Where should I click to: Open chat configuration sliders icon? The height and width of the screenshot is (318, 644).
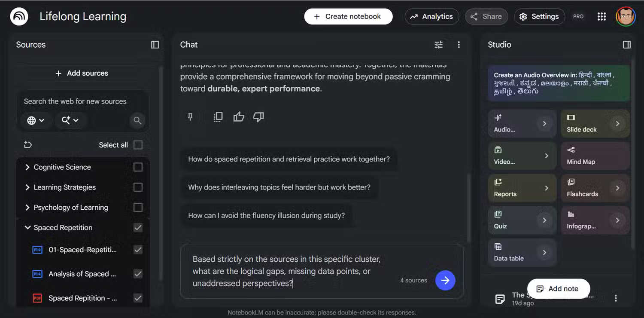point(438,45)
